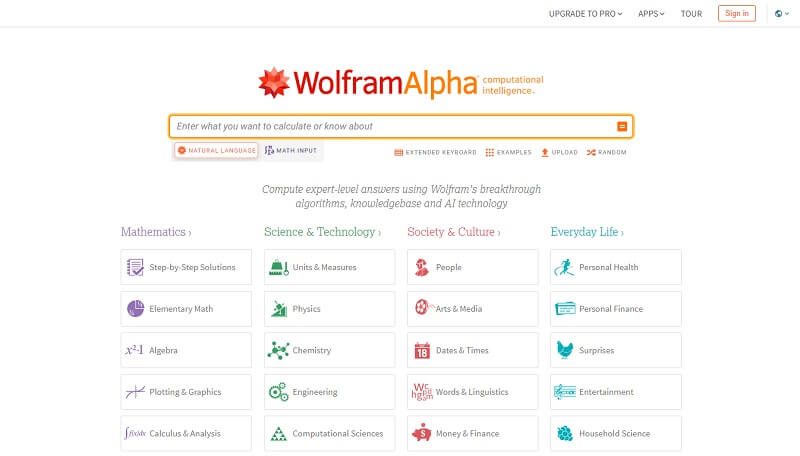The image size is (800, 456).
Task: Click the Personal Finance check icon
Action: click(565, 309)
